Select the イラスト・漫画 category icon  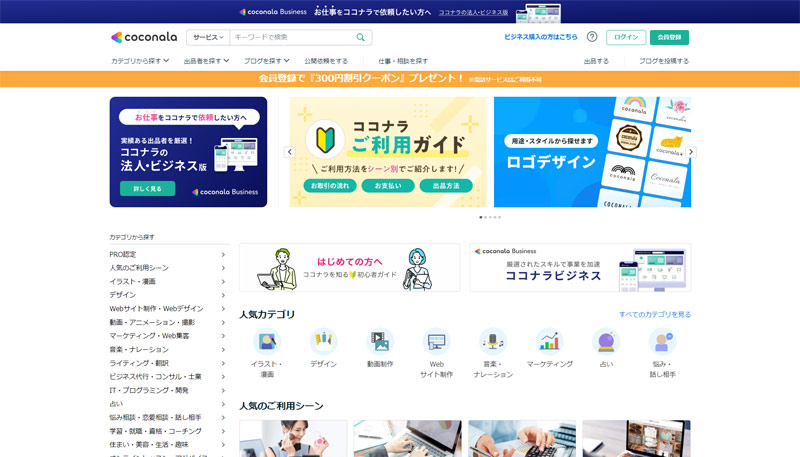pyautogui.click(x=267, y=341)
